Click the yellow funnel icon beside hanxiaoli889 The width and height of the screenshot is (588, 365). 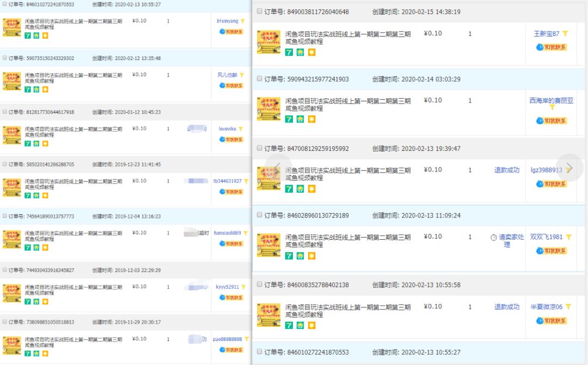pos(246,233)
